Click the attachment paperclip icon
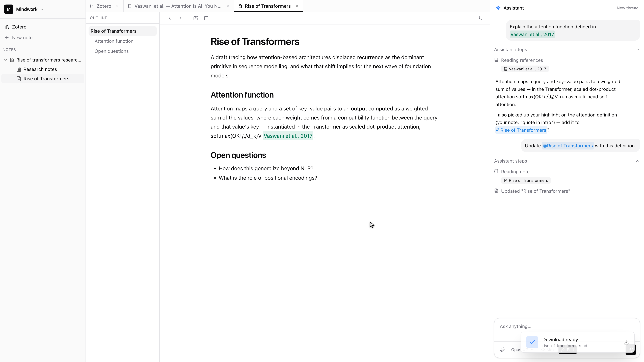The width and height of the screenshot is (644, 362). pos(502,349)
